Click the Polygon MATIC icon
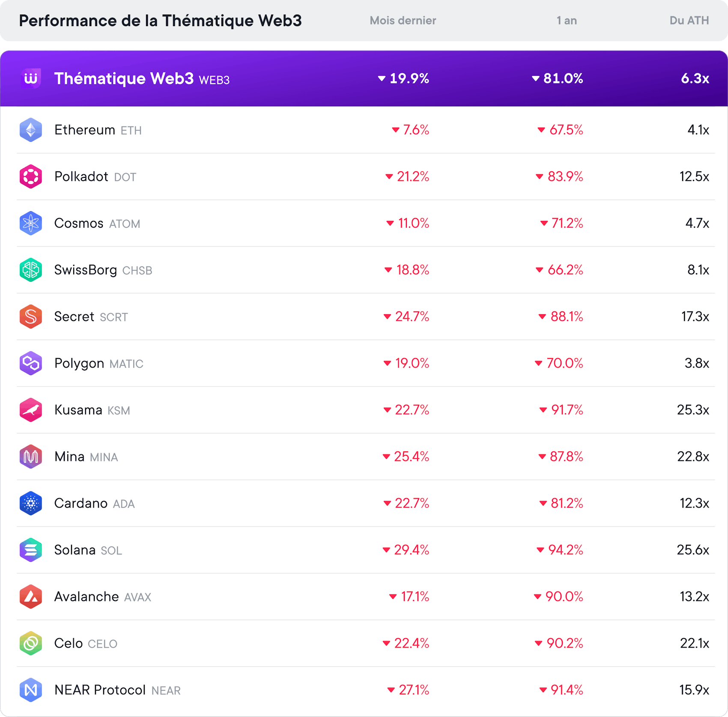This screenshot has height=717, width=728. pos(31,363)
